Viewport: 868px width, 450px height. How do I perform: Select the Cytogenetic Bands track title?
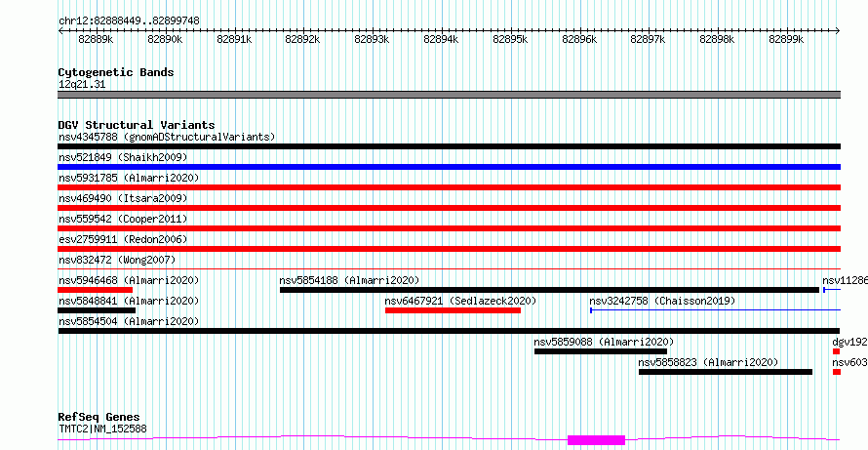tap(116, 72)
